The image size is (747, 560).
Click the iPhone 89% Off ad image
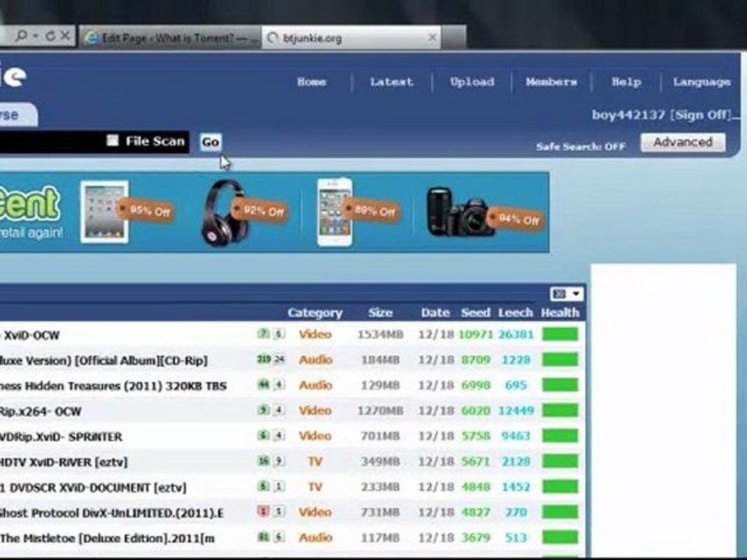[358, 212]
